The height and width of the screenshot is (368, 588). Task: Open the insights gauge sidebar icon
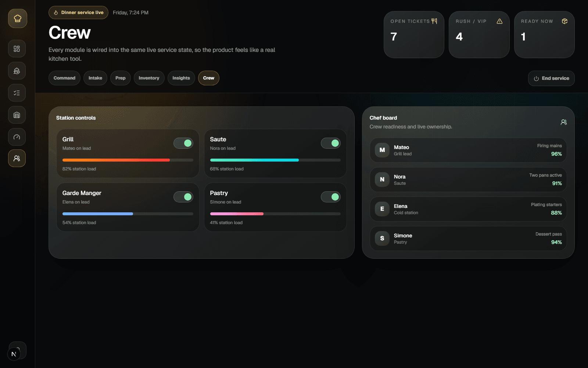[x=17, y=137]
